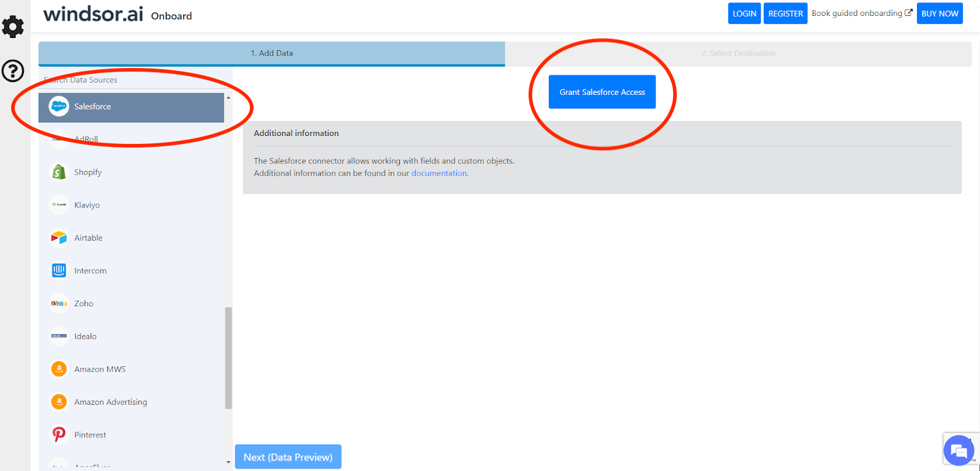Select Salesforce data source
Screen dimensions: 980x471
(131, 107)
